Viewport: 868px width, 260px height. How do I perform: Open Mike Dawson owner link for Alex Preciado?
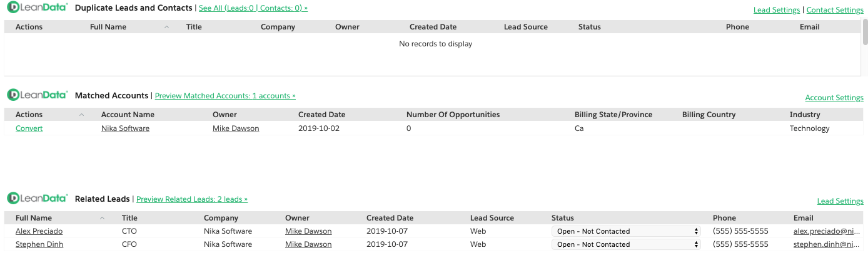(308, 231)
